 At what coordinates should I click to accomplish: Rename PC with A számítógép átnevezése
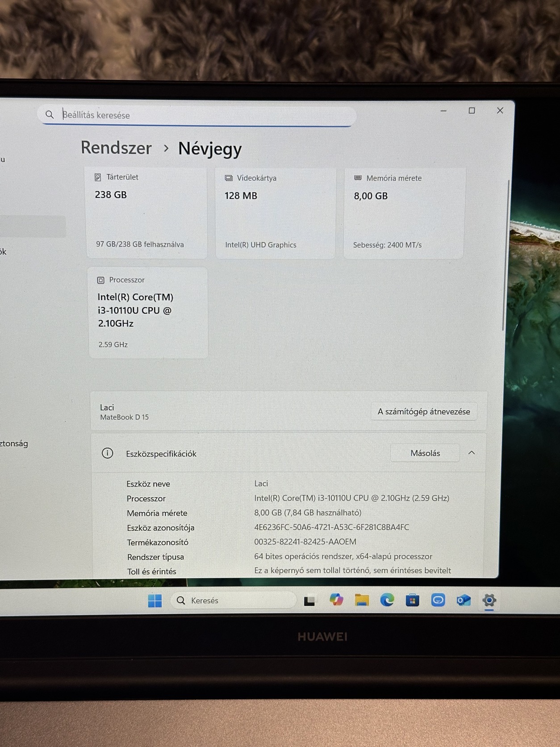point(424,411)
